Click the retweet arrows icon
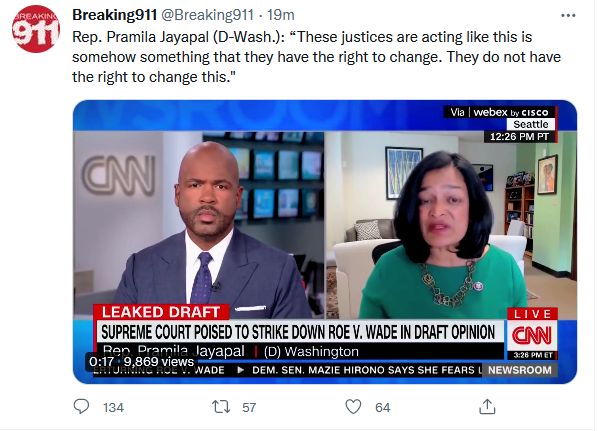Image resolution: width=598 pixels, height=431 pixels. (x=221, y=407)
